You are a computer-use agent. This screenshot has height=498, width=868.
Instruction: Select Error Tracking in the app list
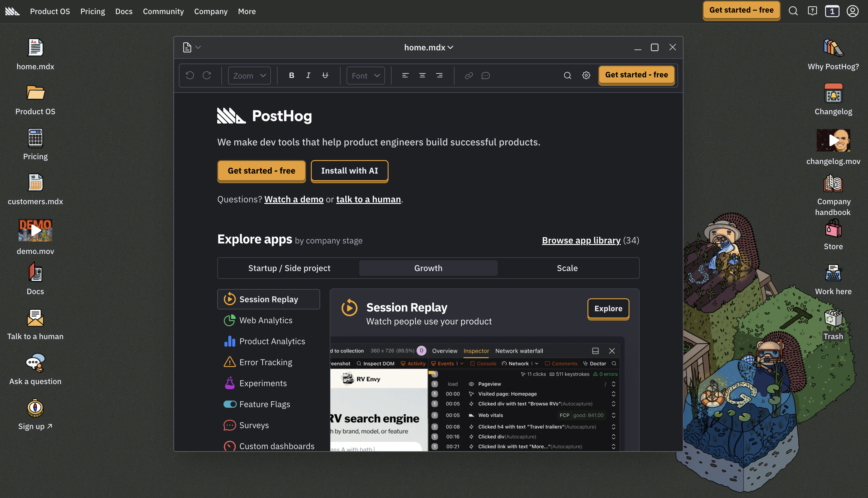(x=268, y=362)
